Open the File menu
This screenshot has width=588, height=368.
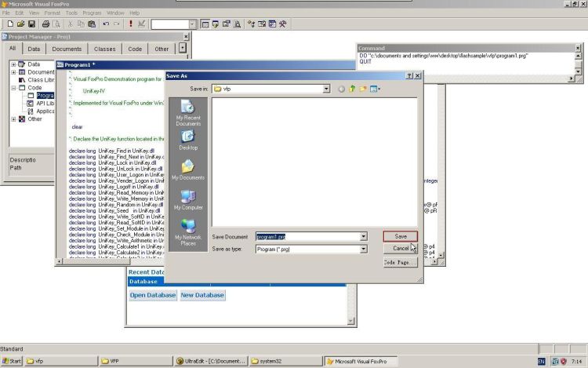(x=6, y=13)
